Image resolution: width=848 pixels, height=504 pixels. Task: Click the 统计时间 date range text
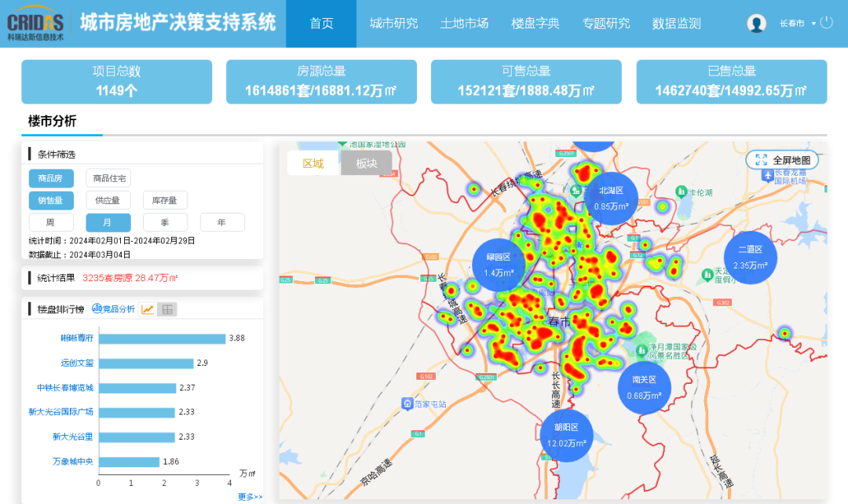[x=111, y=241]
